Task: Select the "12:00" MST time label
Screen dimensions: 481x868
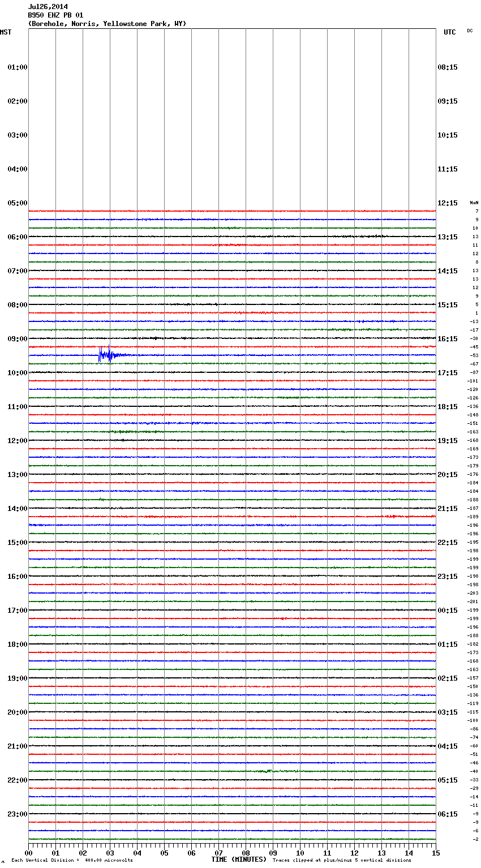Action: (x=18, y=441)
